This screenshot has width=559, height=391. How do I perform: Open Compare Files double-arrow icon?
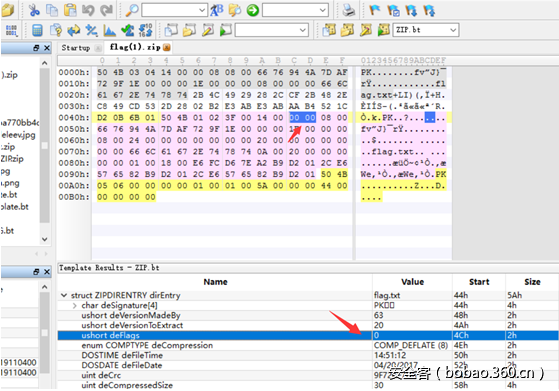coord(74,30)
